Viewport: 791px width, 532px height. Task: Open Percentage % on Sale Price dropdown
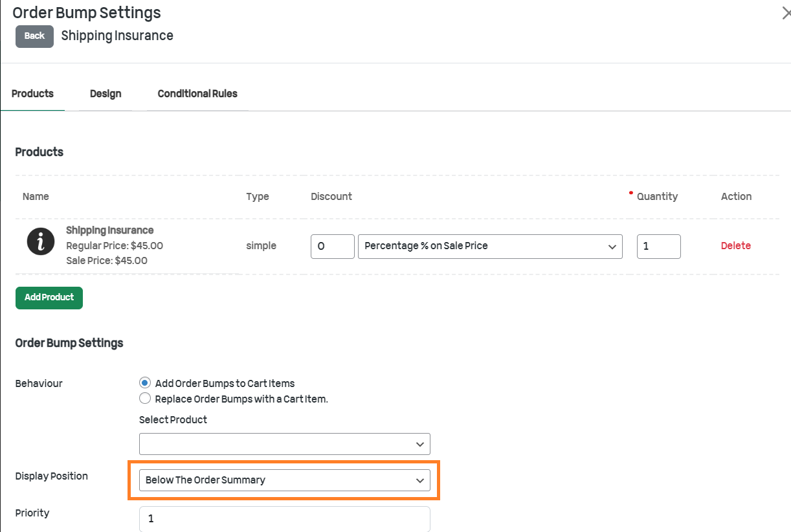pyautogui.click(x=489, y=247)
